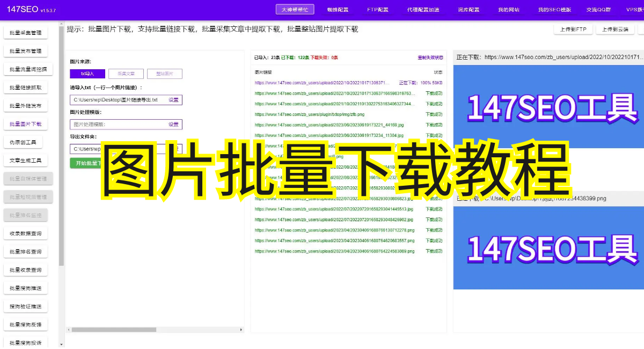Open 批量发布管理 in the sidebar
The width and height of the screenshot is (644, 349).
coord(25,52)
